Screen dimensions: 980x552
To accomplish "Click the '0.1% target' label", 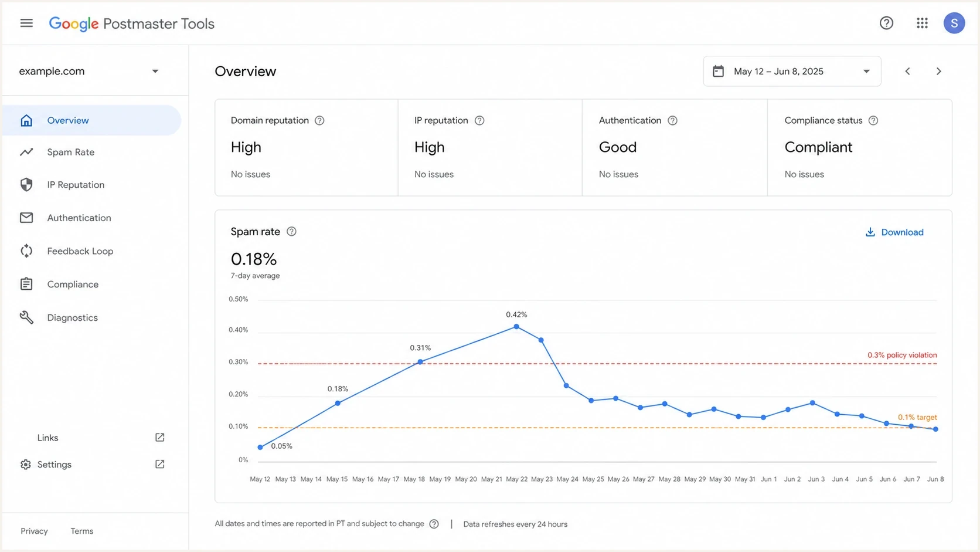I will point(917,417).
